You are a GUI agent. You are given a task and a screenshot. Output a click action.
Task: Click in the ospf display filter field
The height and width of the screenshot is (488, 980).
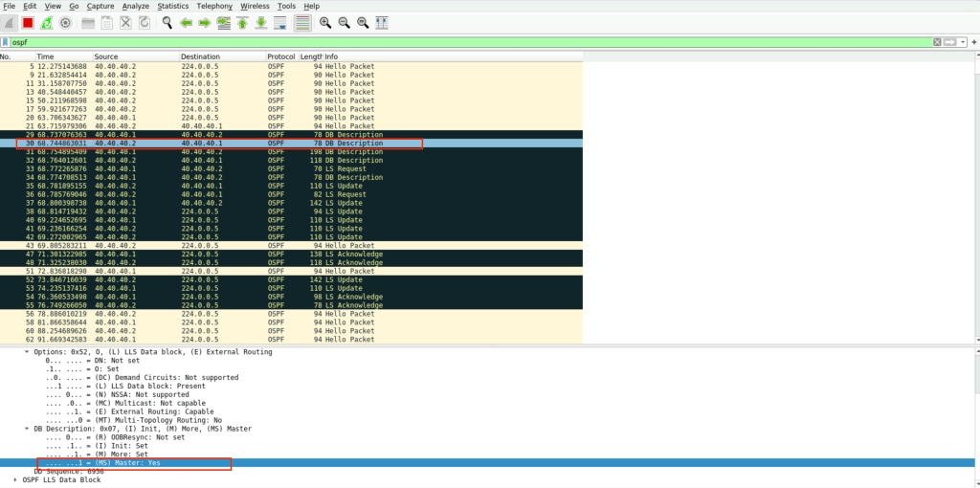383,42
